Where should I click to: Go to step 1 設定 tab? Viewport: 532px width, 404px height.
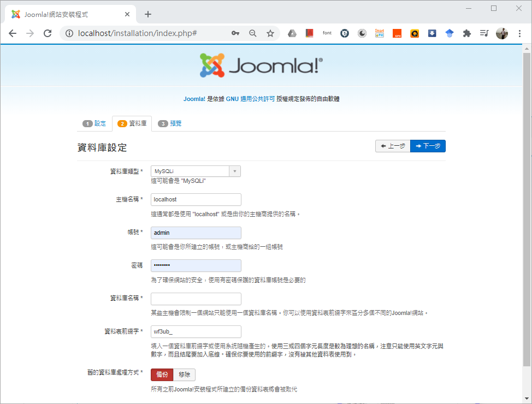click(94, 123)
